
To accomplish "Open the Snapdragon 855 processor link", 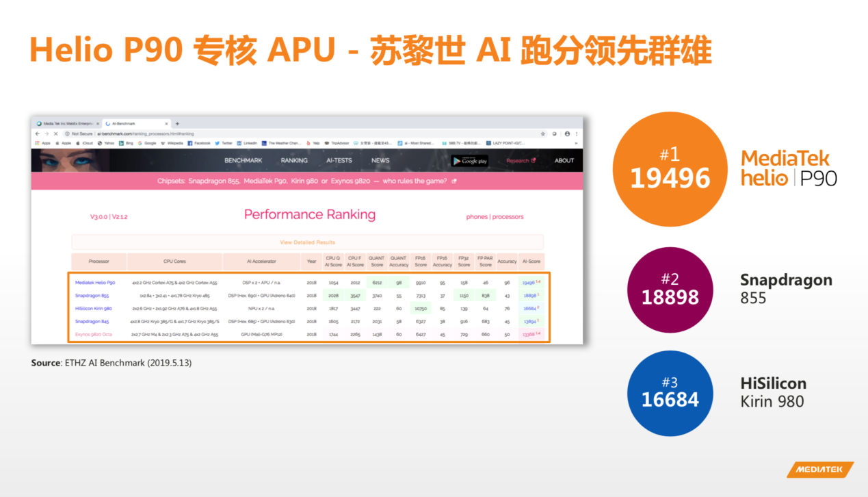I will click(92, 296).
